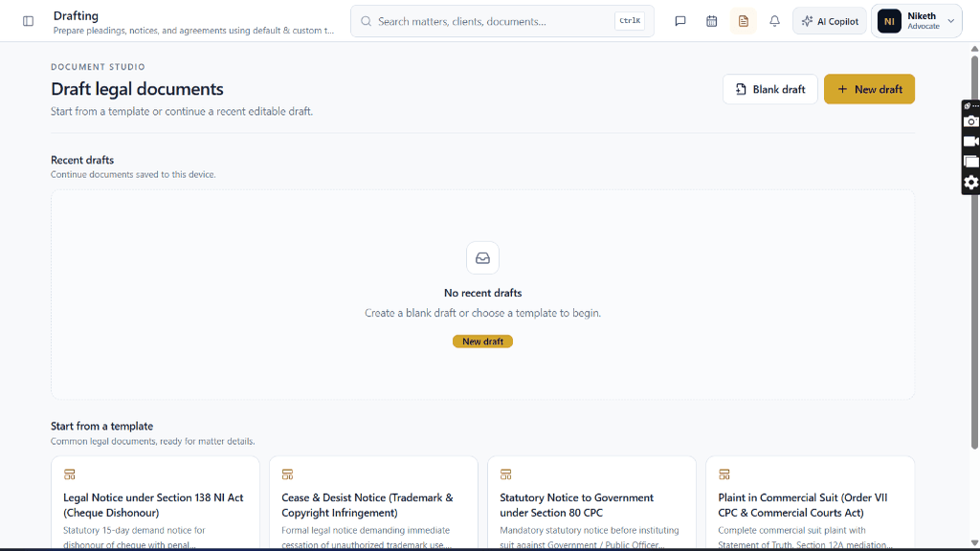This screenshot has height=551, width=980.
Task: Click the sparkle icon in AI Copilot button
Action: pyautogui.click(x=807, y=21)
